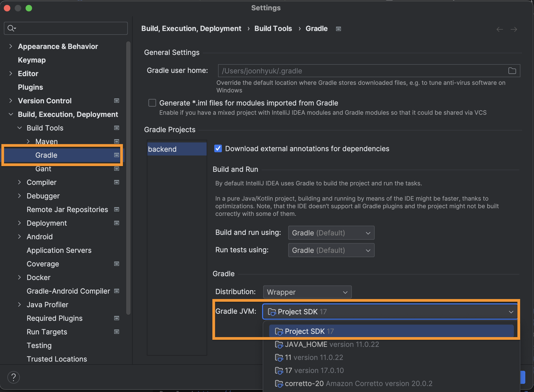Uncheck Download external annotations for dependencies
The height and width of the screenshot is (392, 534).
coord(218,149)
